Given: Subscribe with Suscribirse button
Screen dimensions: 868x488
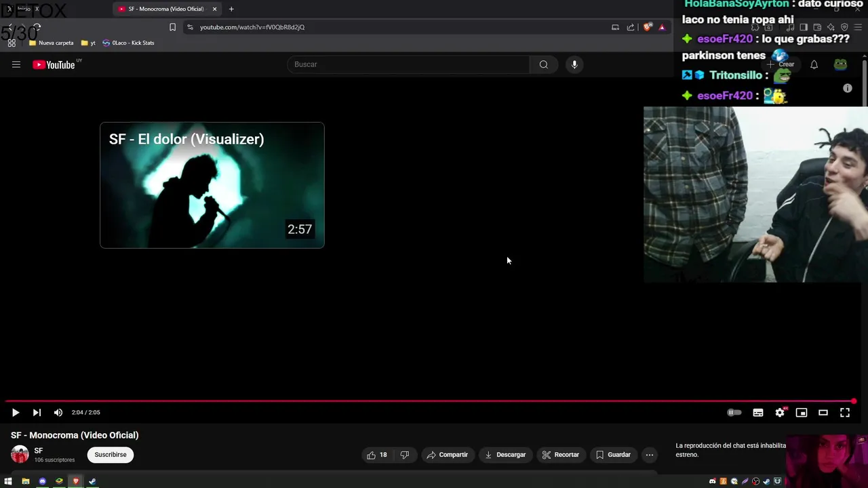Looking at the screenshot, I should tap(111, 455).
